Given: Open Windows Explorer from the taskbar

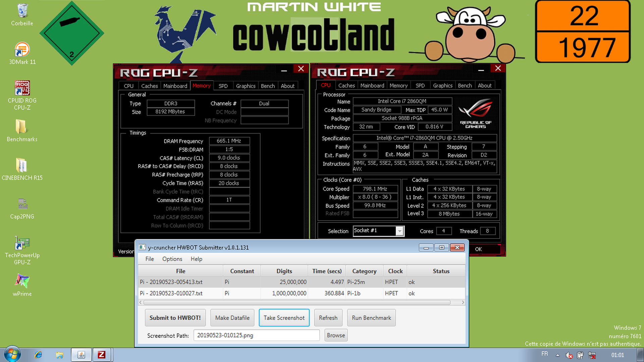Looking at the screenshot, I should point(60,355).
